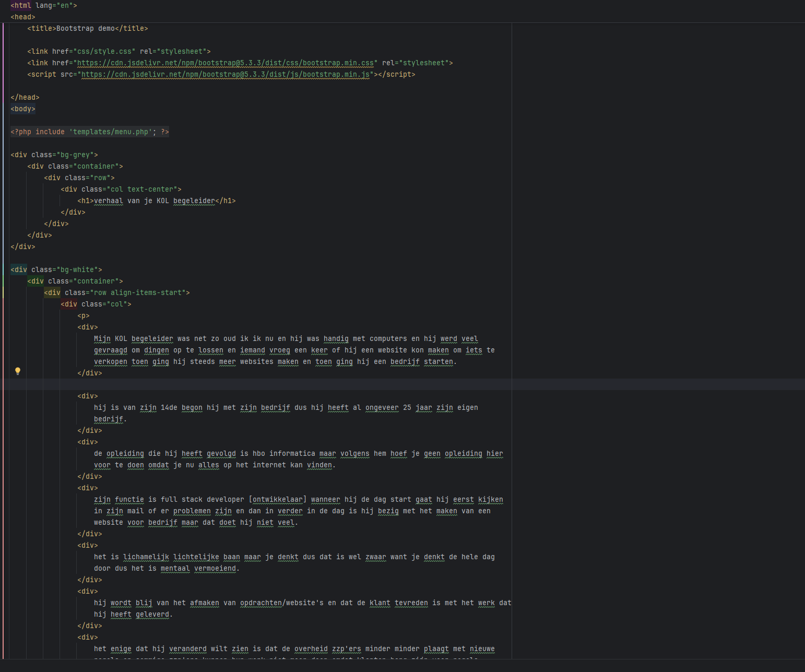Click the opening p tag
Image resolution: width=805 pixels, height=672 pixels.
coord(84,316)
